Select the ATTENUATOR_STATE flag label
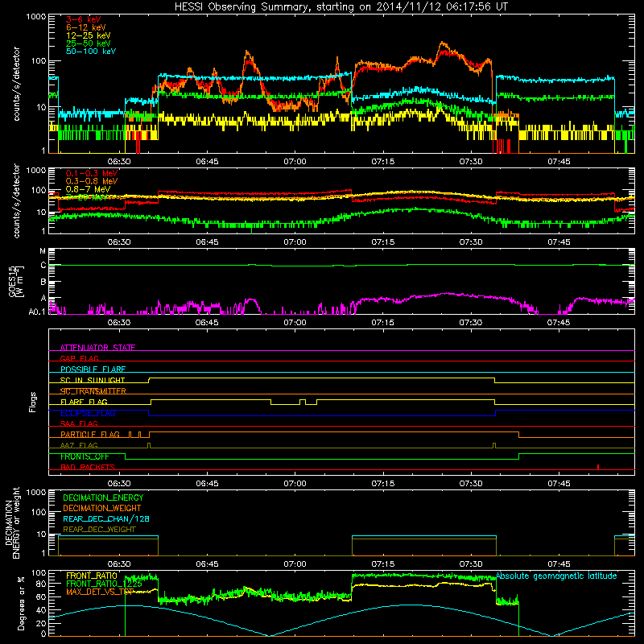The width and height of the screenshot is (644, 644). pos(97,348)
